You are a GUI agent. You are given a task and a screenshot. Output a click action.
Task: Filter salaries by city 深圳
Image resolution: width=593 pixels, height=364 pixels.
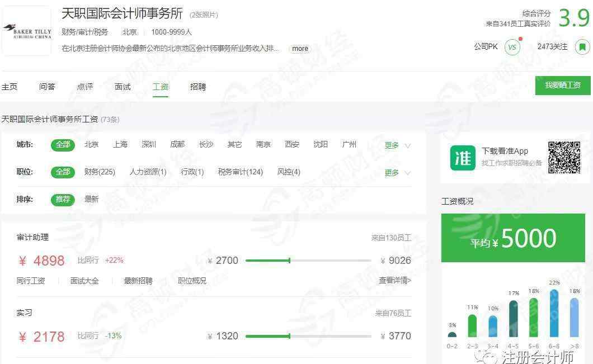(149, 144)
